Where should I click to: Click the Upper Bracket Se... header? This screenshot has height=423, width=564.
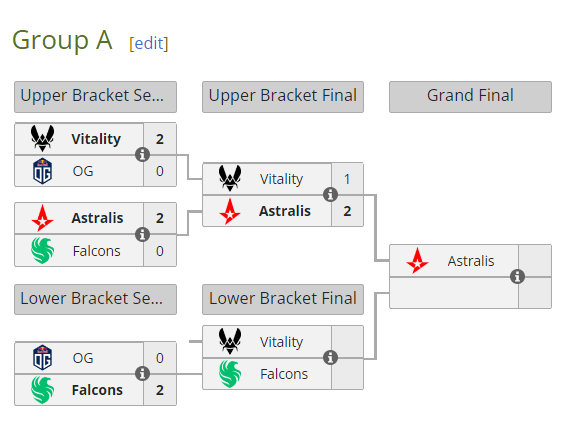(x=95, y=97)
